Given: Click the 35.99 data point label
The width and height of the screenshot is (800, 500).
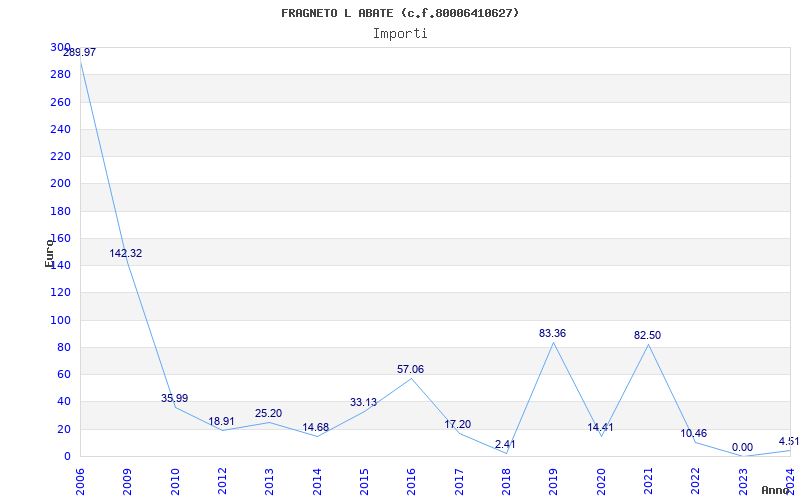Looking at the screenshot, I should tap(174, 398).
